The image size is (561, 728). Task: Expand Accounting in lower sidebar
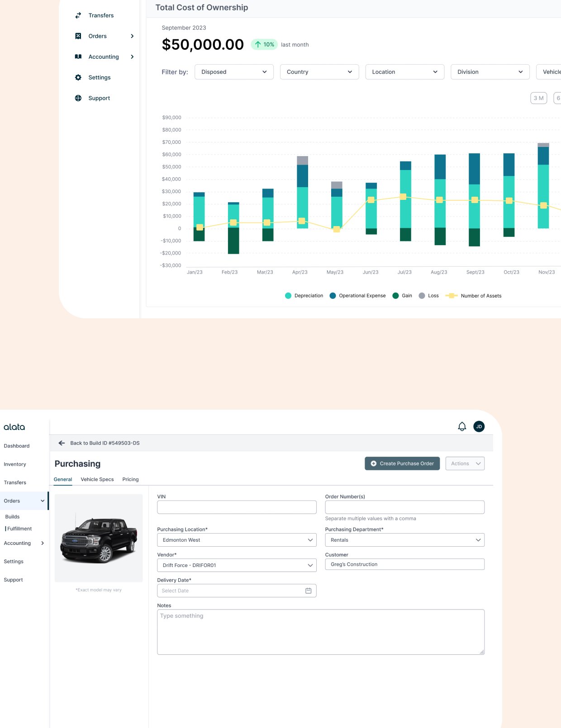coord(43,543)
